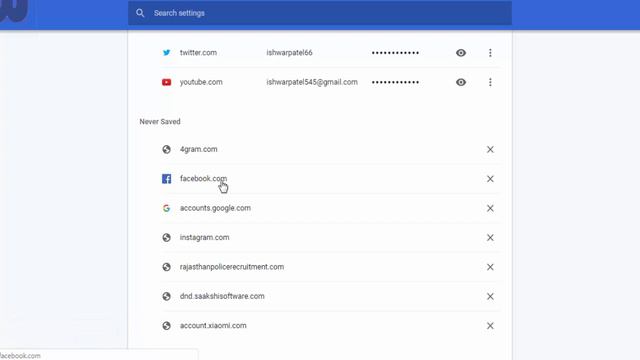
Task: Open the instagram.com link
Action: pos(204,238)
